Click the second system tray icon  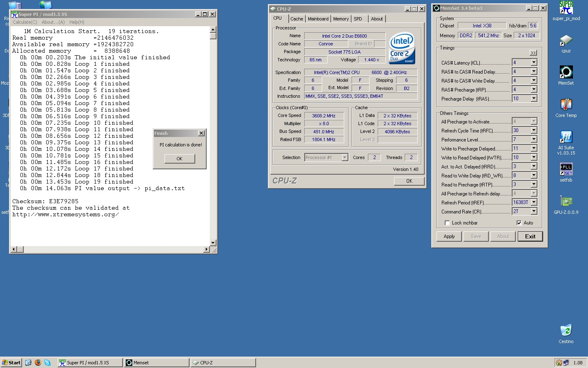(566, 362)
